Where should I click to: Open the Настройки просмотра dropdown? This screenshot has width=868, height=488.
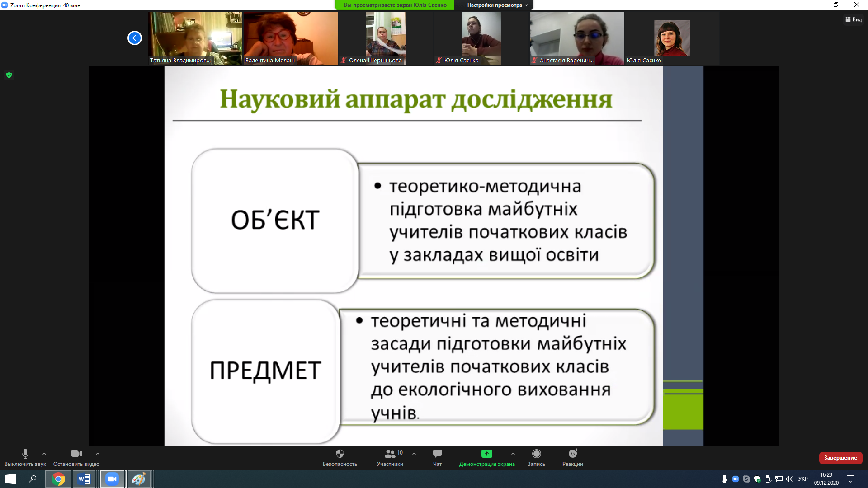[497, 5]
